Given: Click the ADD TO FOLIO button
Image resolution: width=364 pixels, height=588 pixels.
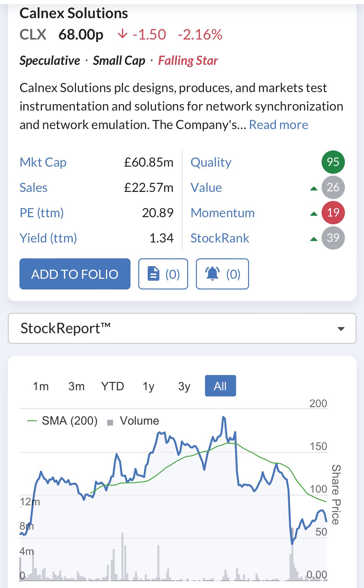Looking at the screenshot, I should tap(75, 274).
